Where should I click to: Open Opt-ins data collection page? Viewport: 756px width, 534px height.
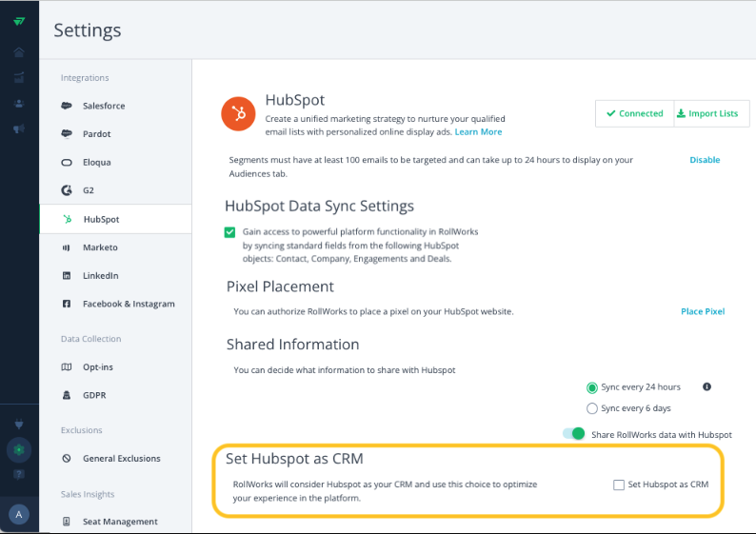point(115,367)
